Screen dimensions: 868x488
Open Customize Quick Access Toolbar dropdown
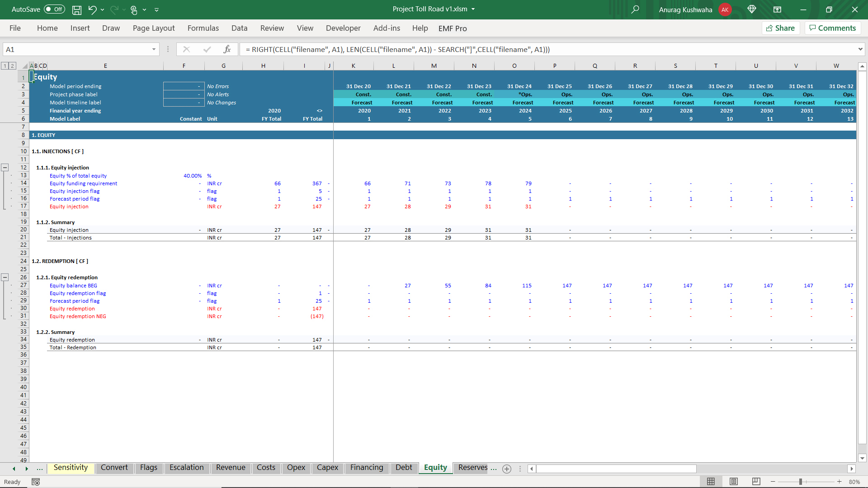pos(156,9)
